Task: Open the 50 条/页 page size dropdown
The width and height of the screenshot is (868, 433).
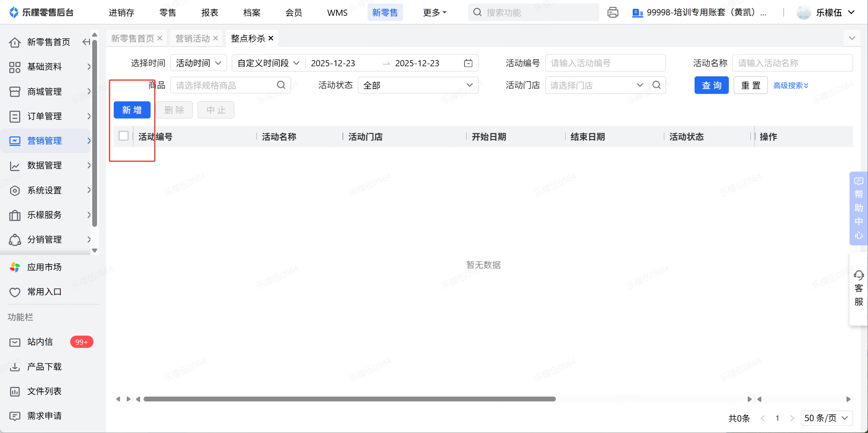Action: point(826,418)
